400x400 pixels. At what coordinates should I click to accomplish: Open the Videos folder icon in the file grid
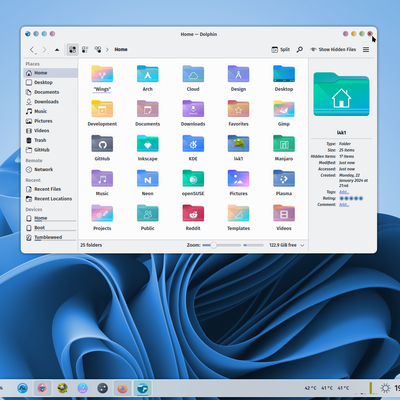point(284,213)
